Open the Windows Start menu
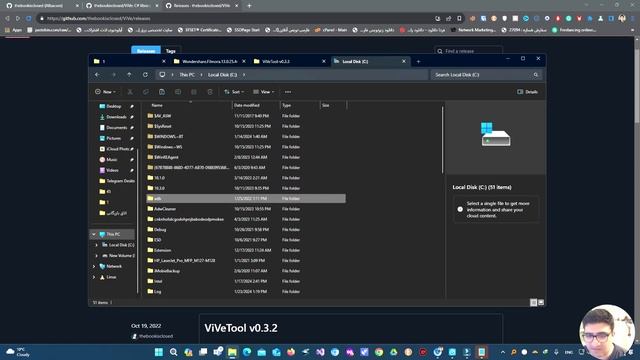Viewport: 640px width, 360px height. [x=159, y=352]
